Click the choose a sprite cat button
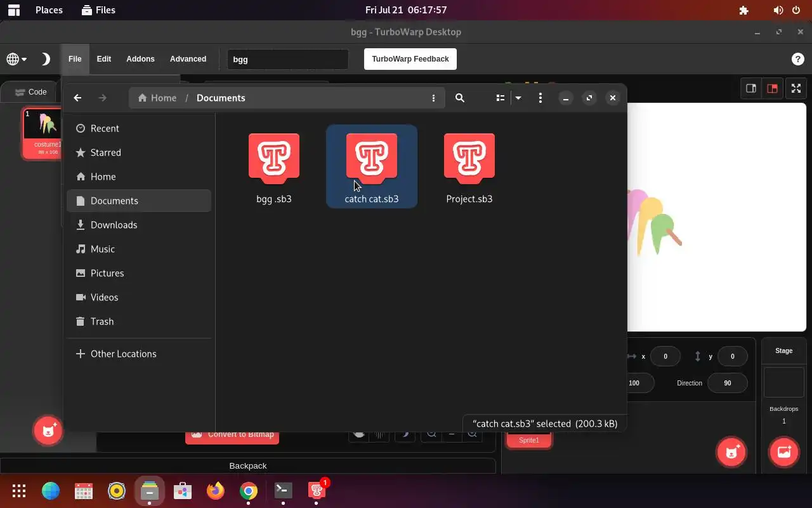This screenshot has width=812, height=508. [731, 452]
